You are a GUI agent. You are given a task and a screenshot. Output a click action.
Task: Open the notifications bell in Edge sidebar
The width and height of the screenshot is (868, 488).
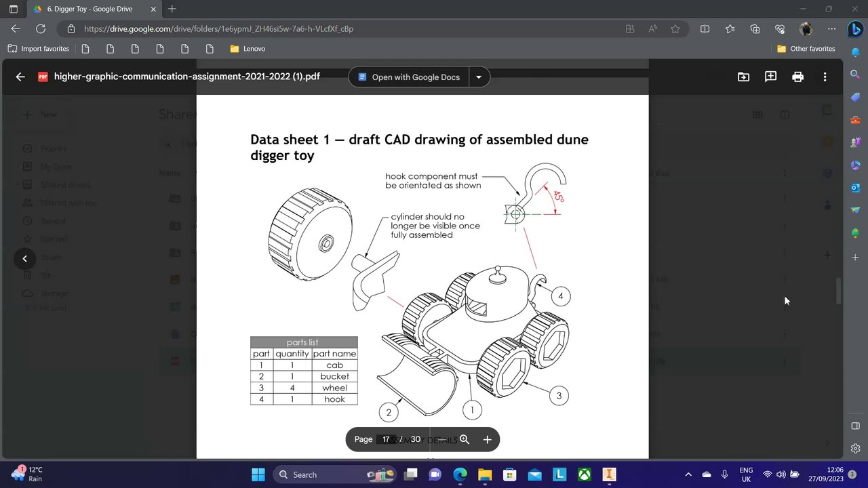pyautogui.click(x=855, y=52)
